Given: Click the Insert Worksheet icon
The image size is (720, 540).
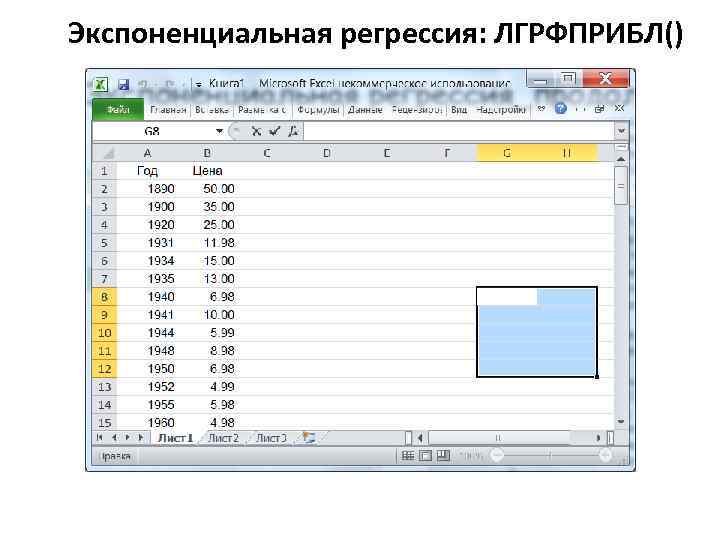Looking at the screenshot, I should pos(309,438).
